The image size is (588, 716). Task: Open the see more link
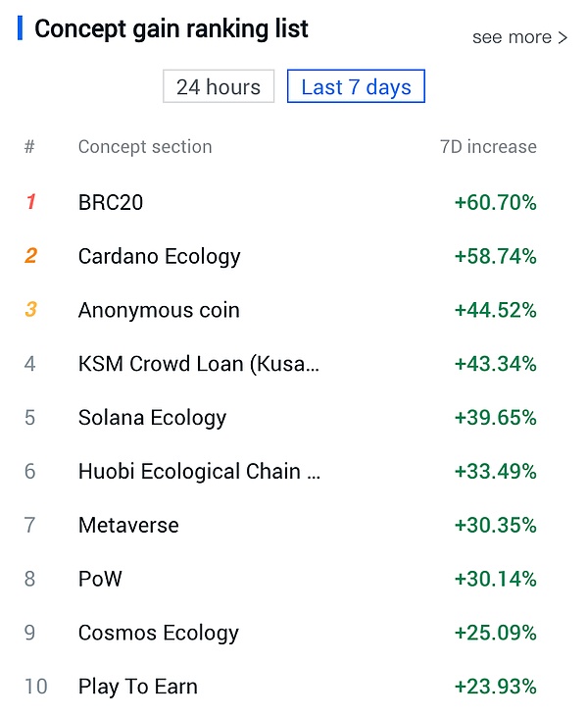pos(519,37)
